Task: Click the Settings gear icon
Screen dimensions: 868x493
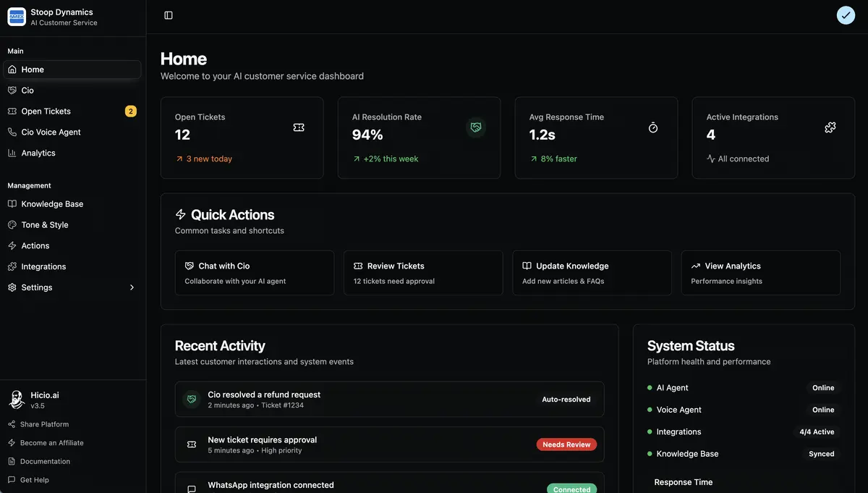Action: (x=12, y=287)
